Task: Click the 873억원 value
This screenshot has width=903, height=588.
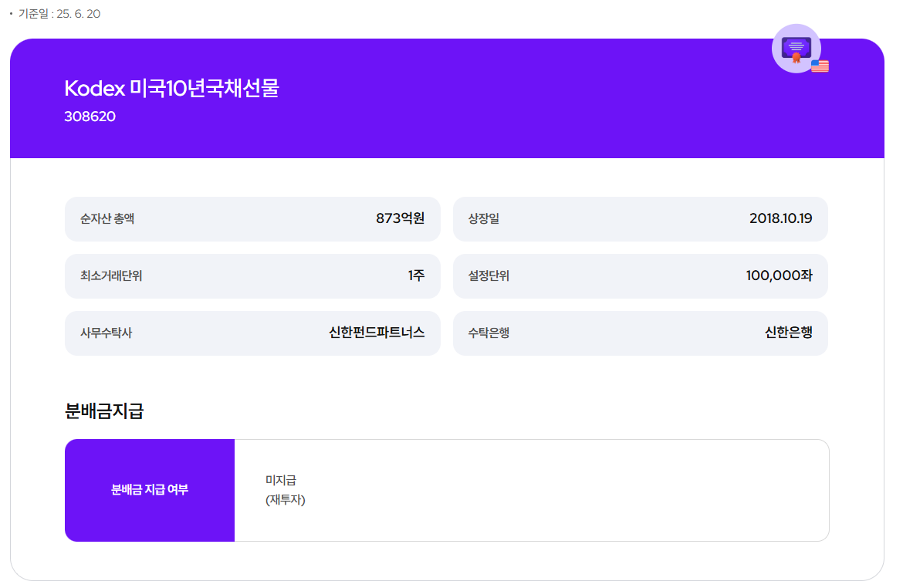Action: click(x=403, y=218)
